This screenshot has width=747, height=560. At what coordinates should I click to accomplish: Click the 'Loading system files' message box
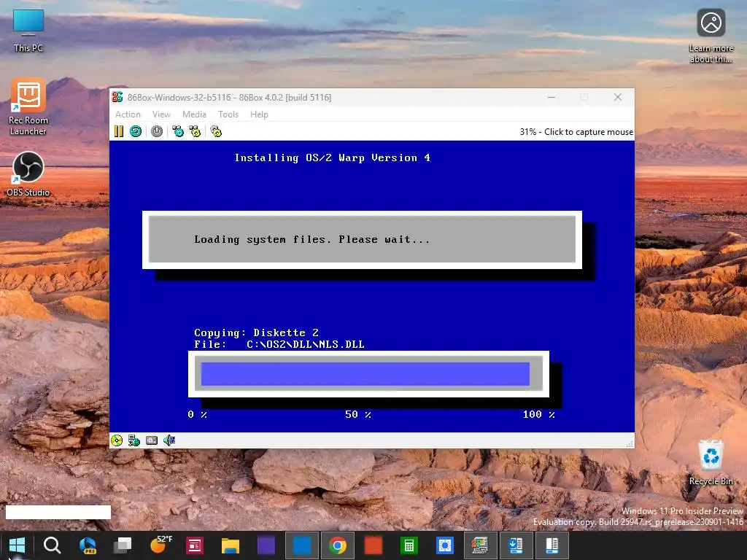(x=362, y=239)
